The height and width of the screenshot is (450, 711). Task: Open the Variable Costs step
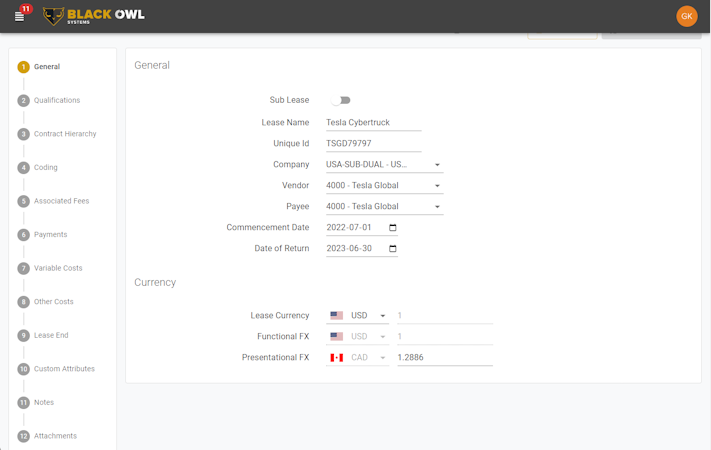click(x=58, y=268)
